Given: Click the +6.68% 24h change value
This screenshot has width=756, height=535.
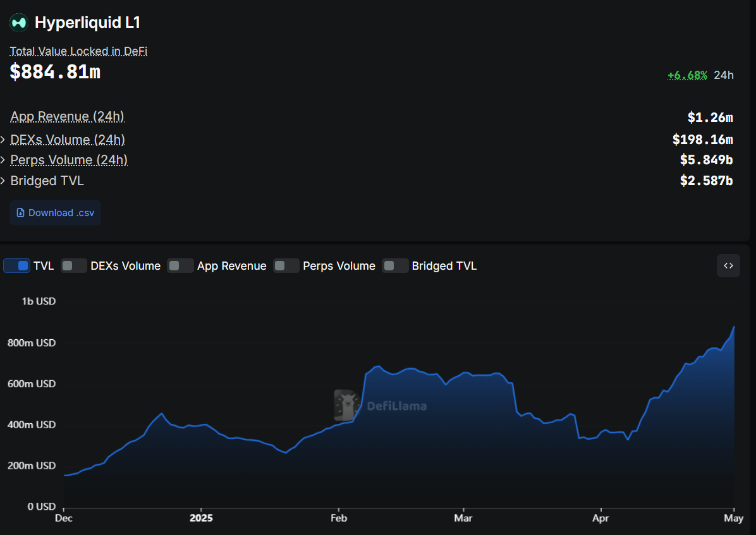Looking at the screenshot, I should tap(687, 75).
